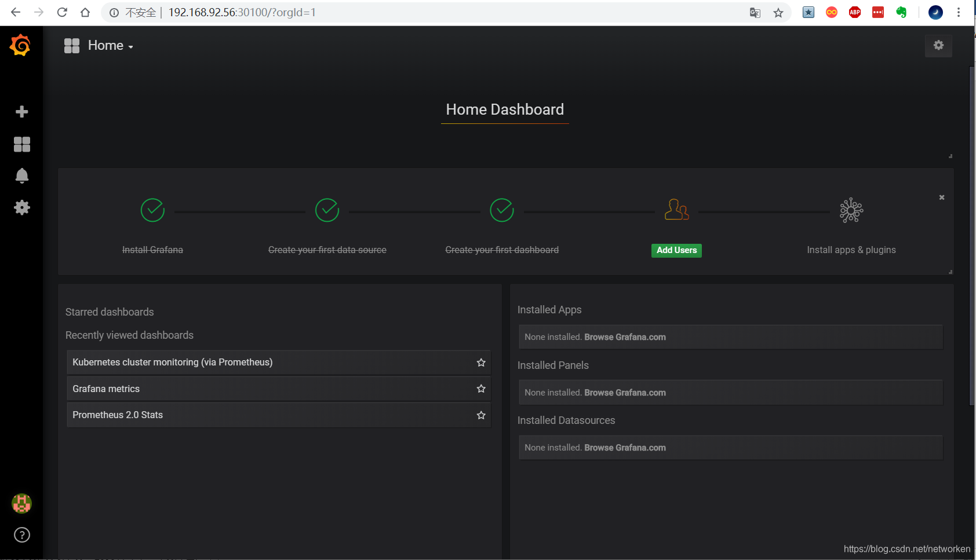Open the Help question mark icon
This screenshot has height=560, width=976.
coord(21,535)
